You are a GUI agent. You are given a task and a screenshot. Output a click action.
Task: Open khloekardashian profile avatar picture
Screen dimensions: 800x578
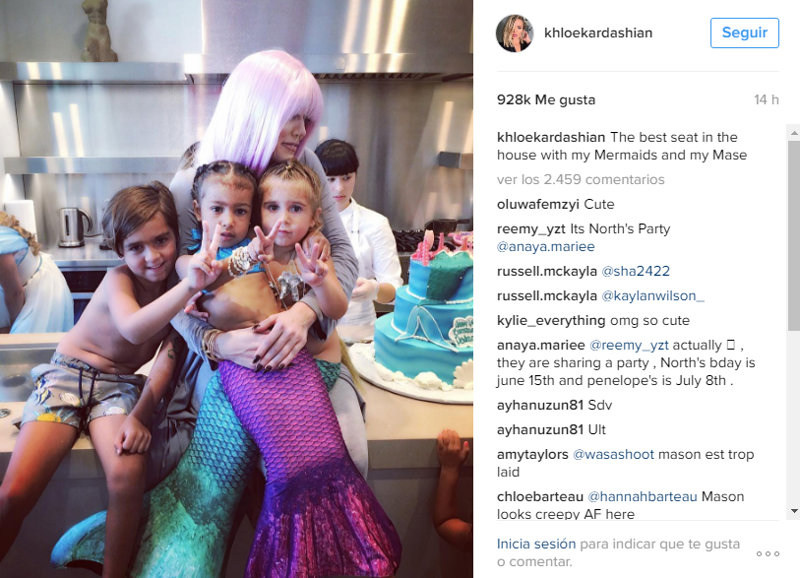pyautogui.click(x=514, y=33)
